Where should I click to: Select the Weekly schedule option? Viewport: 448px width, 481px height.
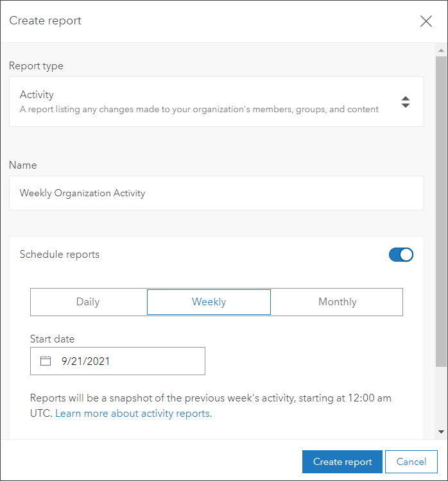pyautogui.click(x=209, y=302)
